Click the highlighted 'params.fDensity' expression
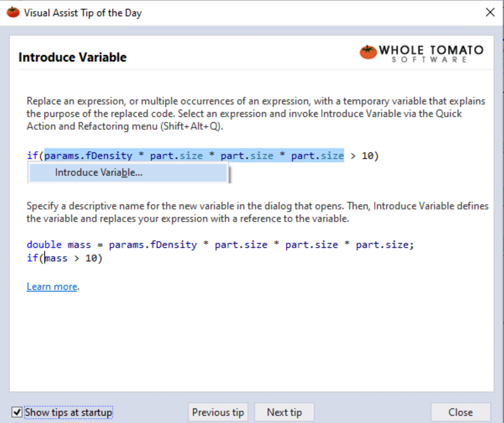504x423 pixels. tap(88, 156)
